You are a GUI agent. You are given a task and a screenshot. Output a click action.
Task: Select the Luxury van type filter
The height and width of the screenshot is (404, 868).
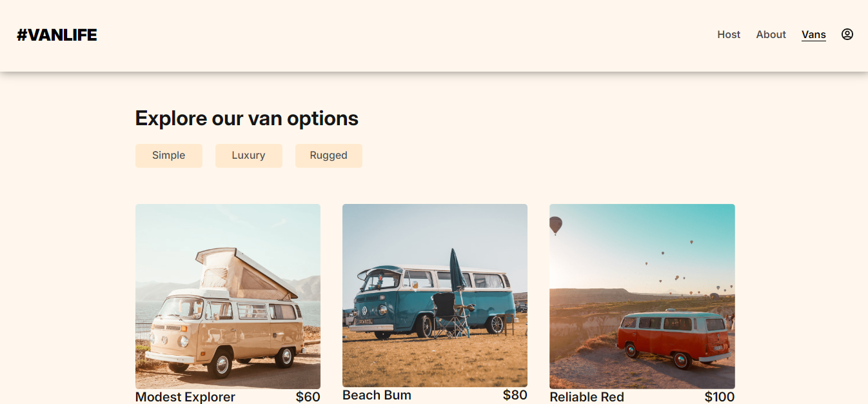click(x=248, y=155)
